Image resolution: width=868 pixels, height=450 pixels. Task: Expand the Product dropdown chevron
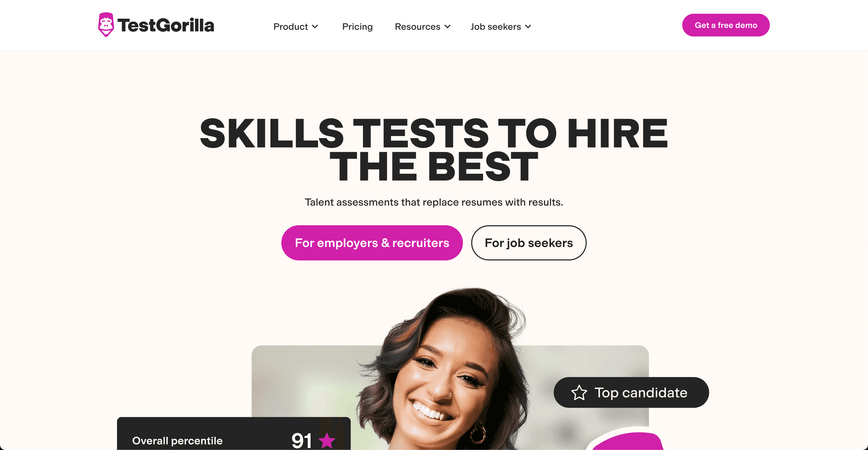[x=315, y=27]
